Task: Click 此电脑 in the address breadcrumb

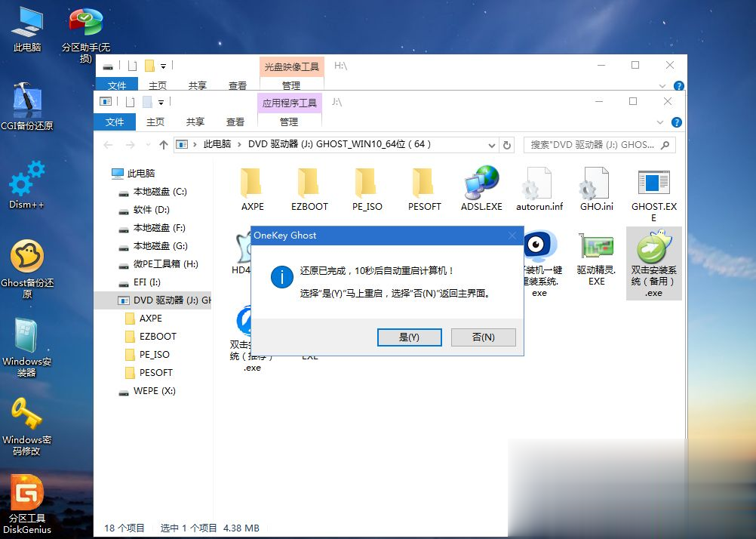Action: 217,144
